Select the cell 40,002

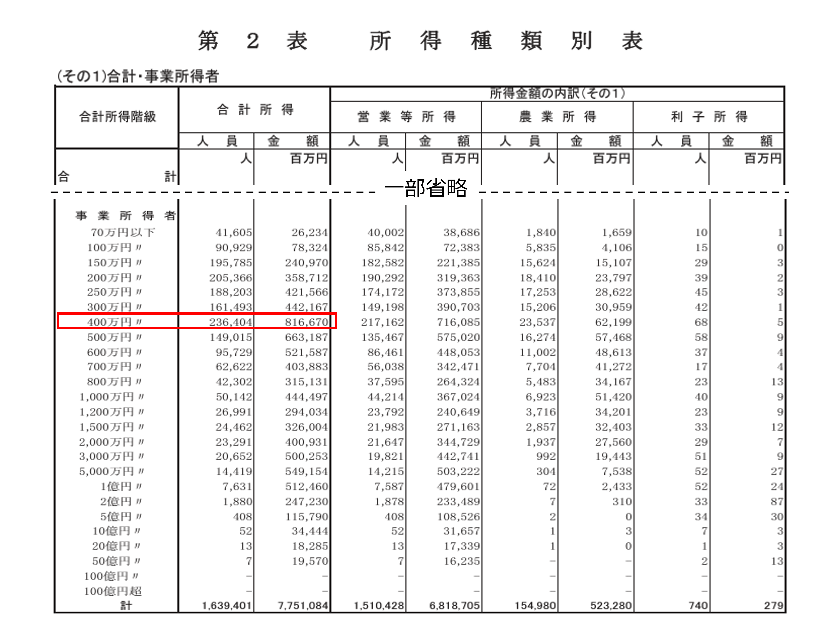pos(386,232)
